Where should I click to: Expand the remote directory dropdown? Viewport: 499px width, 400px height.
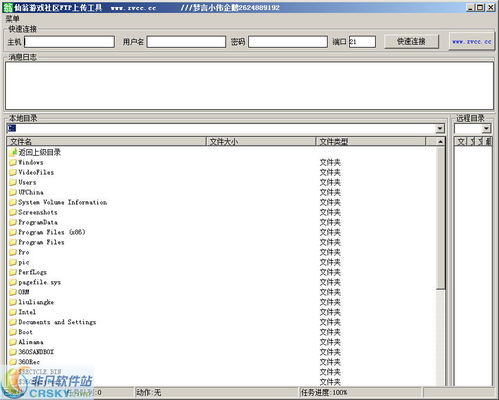pos(486,128)
